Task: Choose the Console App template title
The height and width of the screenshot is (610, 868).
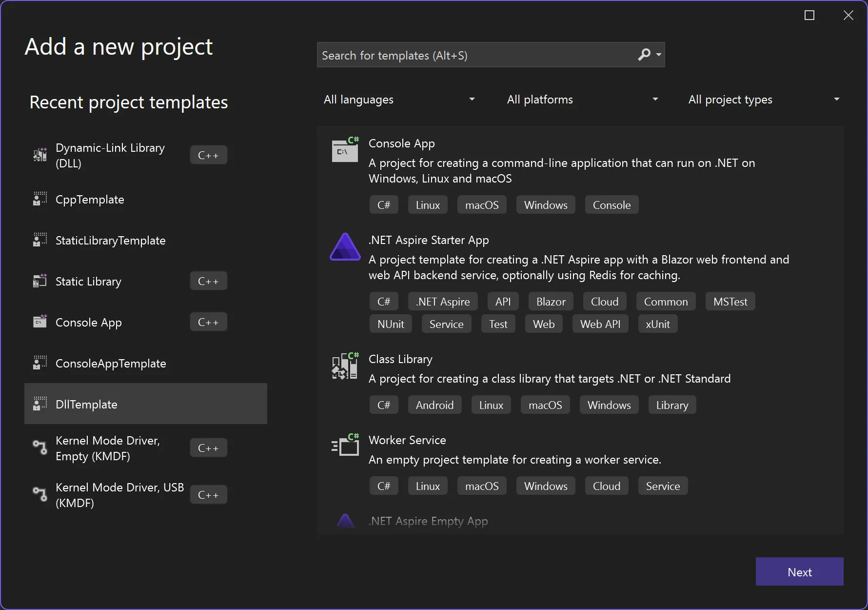Action: [x=402, y=143]
